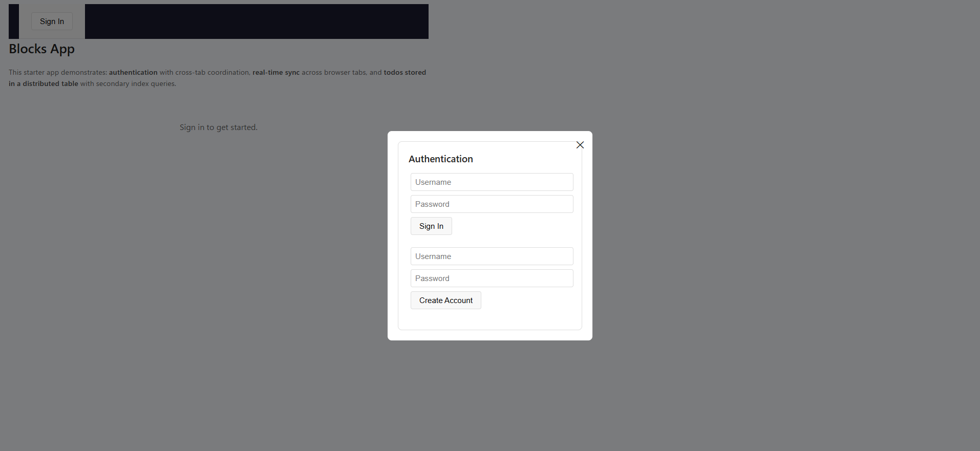The image size is (980, 451).
Task: Close the Authentication dialog with the X icon
Action: point(580,145)
